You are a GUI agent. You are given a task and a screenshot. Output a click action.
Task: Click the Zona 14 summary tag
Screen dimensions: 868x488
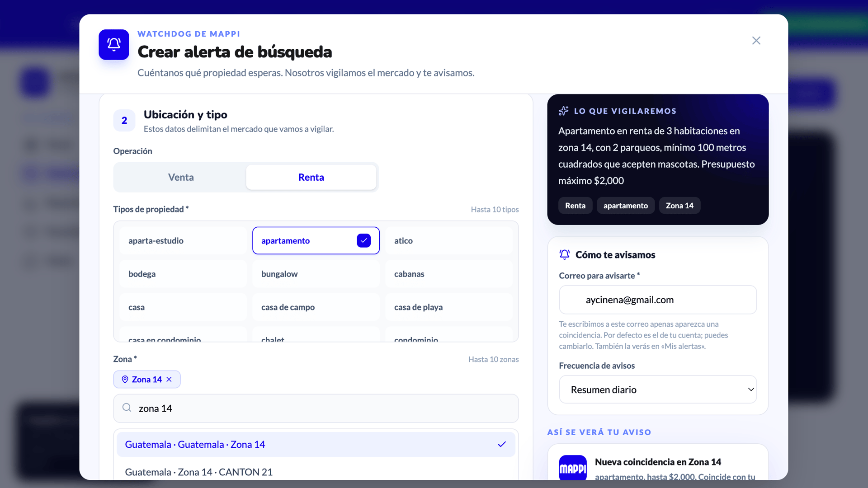[679, 206]
